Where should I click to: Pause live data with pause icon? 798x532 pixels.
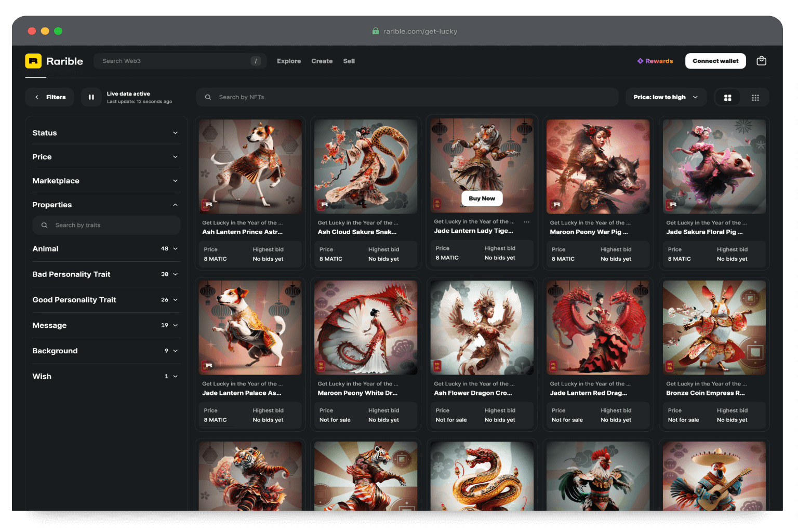91,97
